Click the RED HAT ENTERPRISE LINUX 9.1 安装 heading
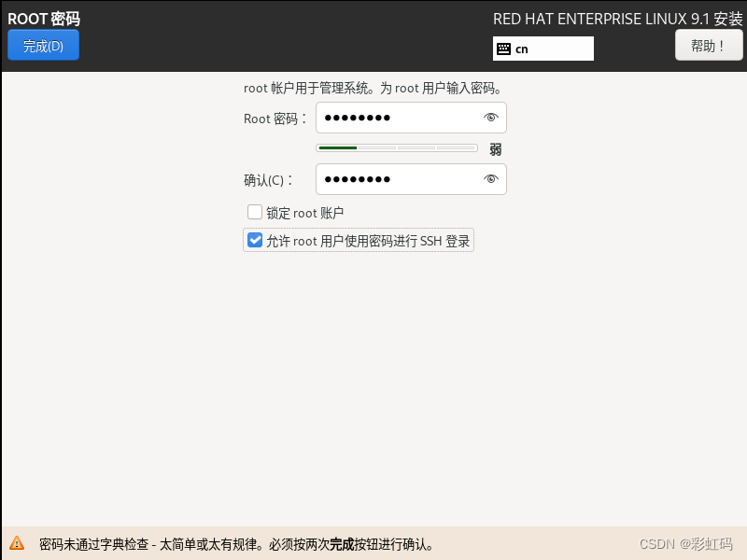Screen dimensions: 747x560 [x=617, y=19]
